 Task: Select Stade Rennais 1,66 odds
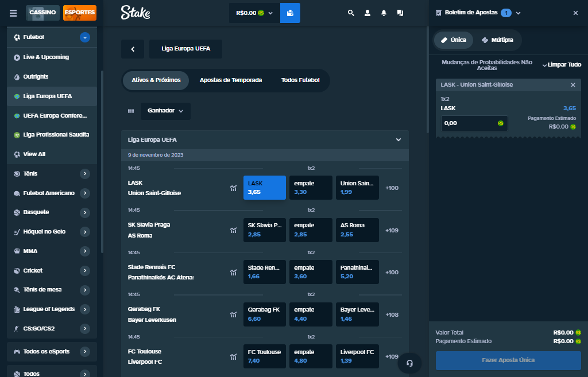pyautogui.click(x=264, y=272)
